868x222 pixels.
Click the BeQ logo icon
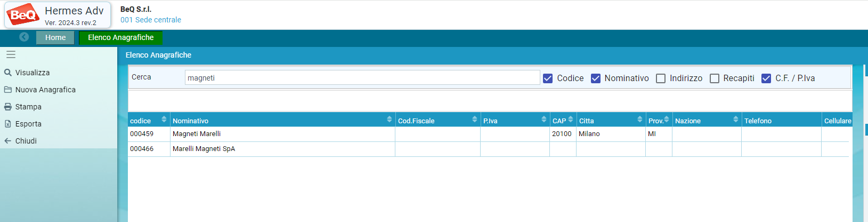tap(22, 14)
